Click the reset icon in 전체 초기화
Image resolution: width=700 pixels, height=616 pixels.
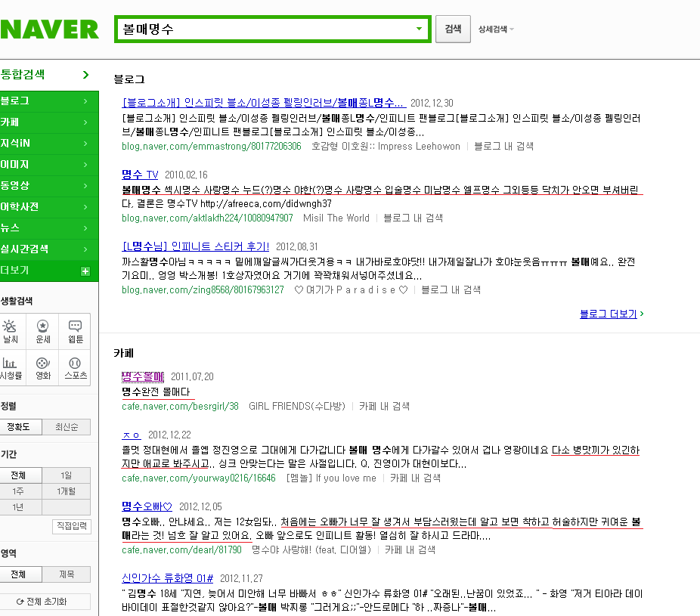(x=20, y=602)
